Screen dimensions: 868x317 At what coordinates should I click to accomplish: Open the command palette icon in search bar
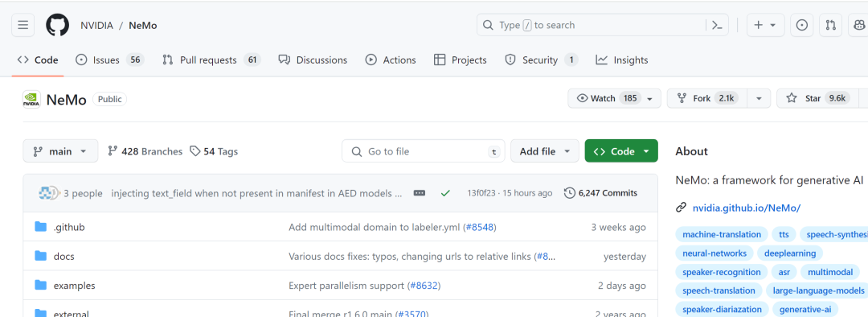point(717,26)
